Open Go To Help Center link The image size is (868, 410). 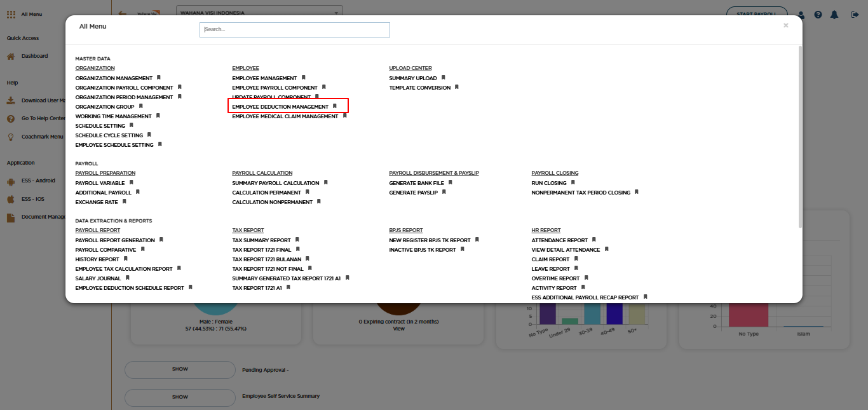coord(43,118)
